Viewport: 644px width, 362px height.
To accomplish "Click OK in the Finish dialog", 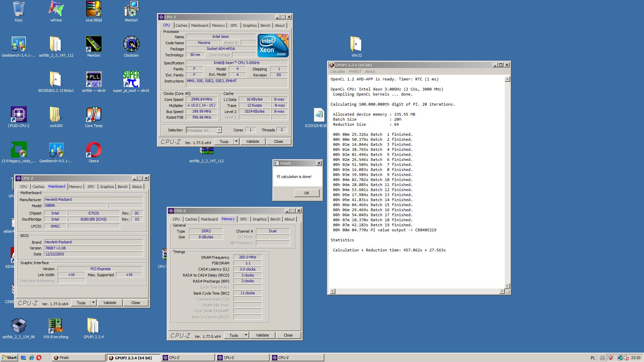I will [307, 193].
